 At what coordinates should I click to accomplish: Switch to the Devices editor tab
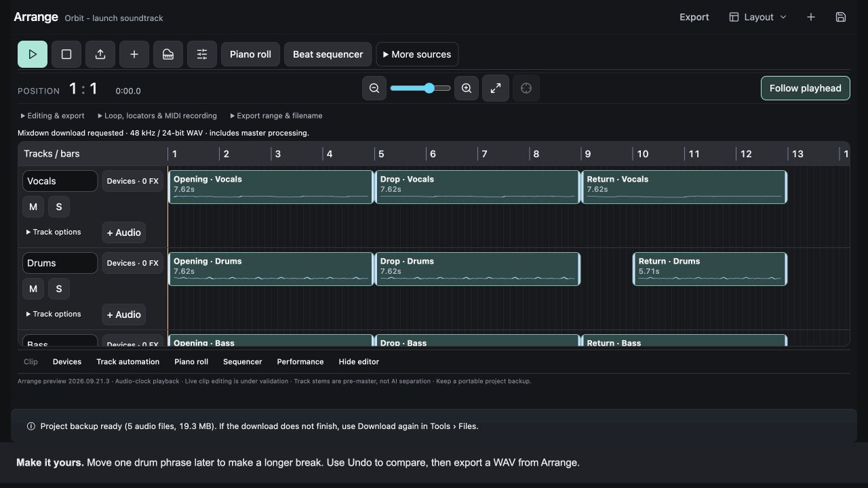tap(67, 362)
